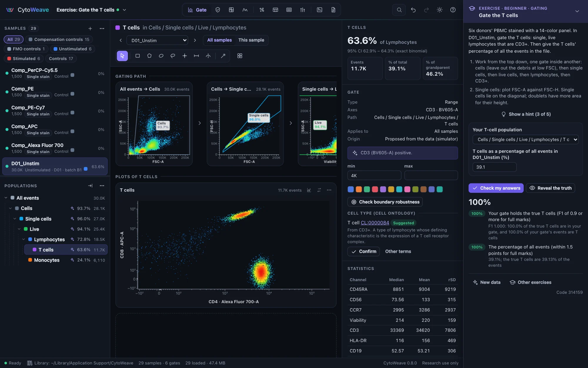Switch scope to This sample
This screenshot has height=368, width=588.
pos(251,40)
